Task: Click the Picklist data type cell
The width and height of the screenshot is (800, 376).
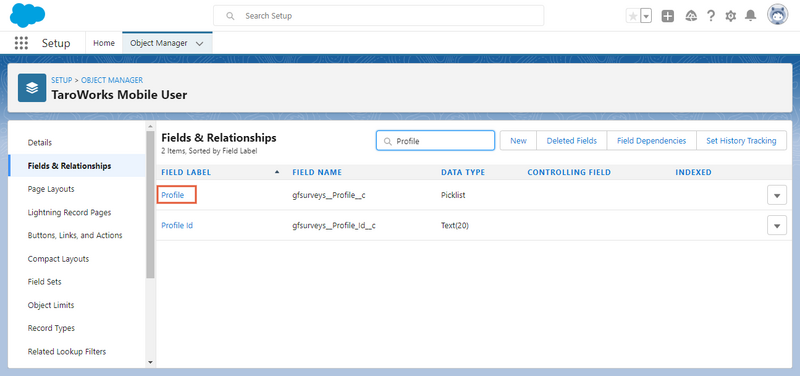Action: click(453, 195)
